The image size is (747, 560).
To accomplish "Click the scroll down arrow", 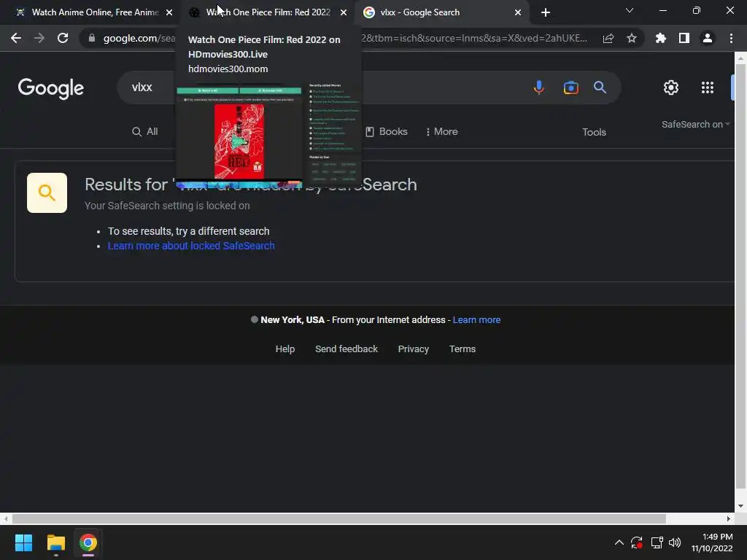I will coord(740,506).
